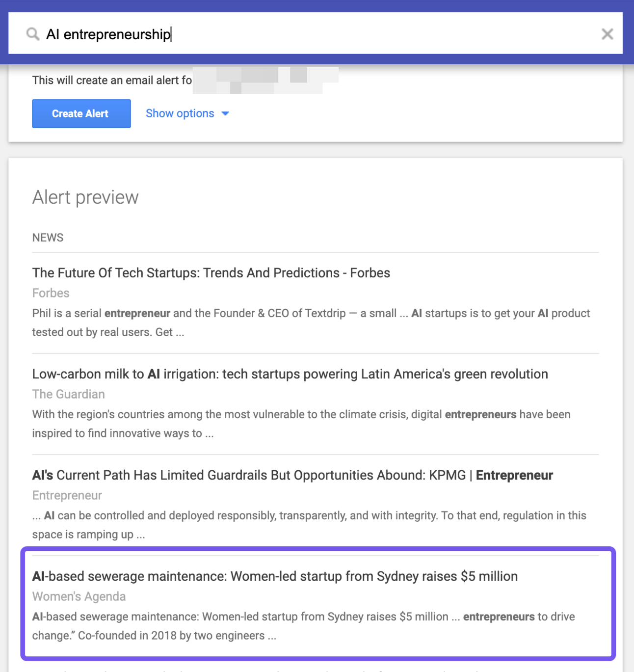This screenshot has width=634, height=672.
Task: Open the AI-based sewerage maintenance article
Action: click(x=275, y=576)
